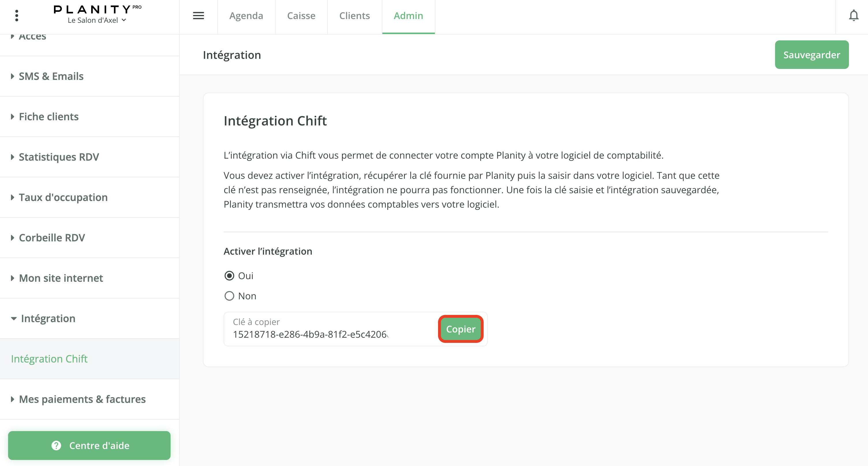Select Intégration Chift in the sidebar
The height and width of the screenshot is (466, 868).
[x=49, y=359]
